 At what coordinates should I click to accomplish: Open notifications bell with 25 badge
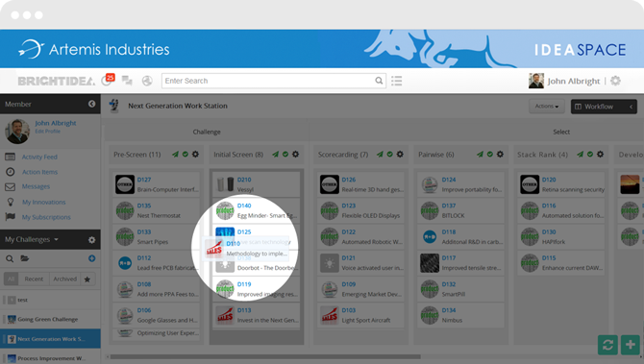(x=108, y=80)
